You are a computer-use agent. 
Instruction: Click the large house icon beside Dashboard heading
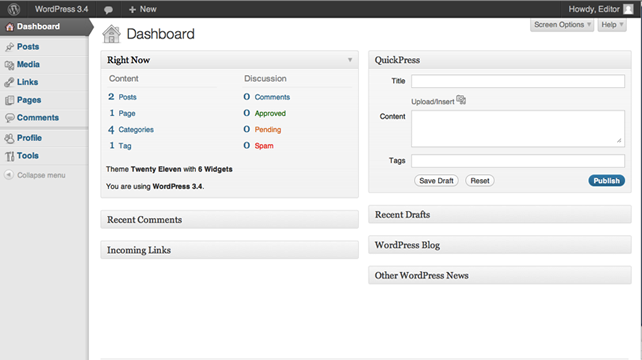point(111,34)
